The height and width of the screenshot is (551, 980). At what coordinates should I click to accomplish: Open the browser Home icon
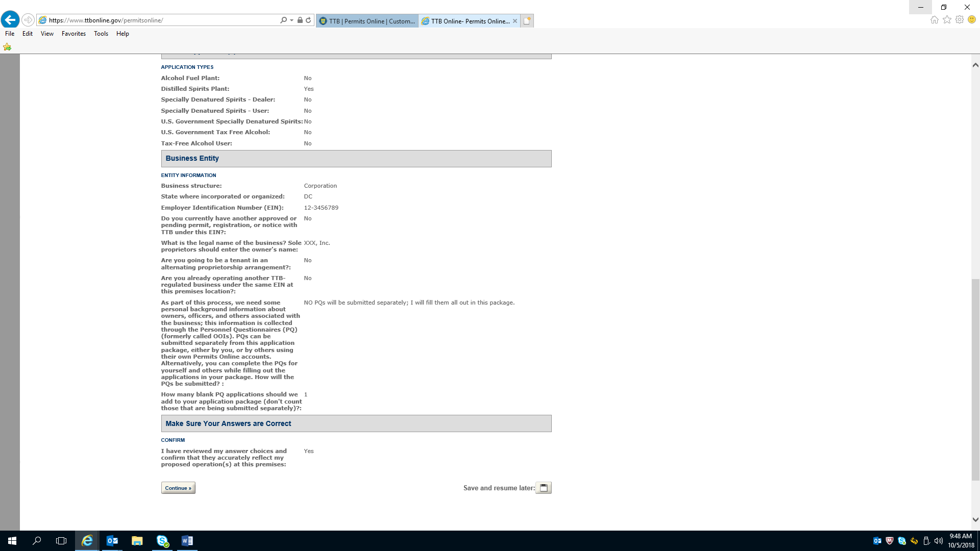(934, 20)
